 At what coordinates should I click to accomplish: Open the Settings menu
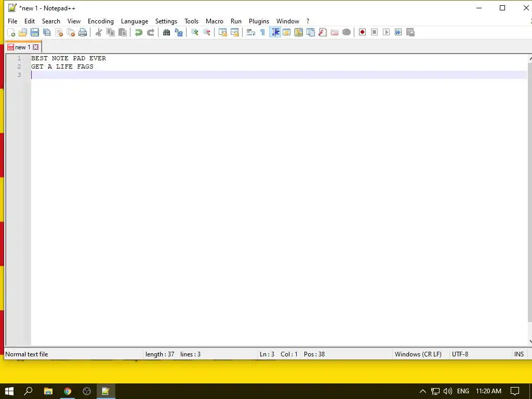tap(166, 21)
